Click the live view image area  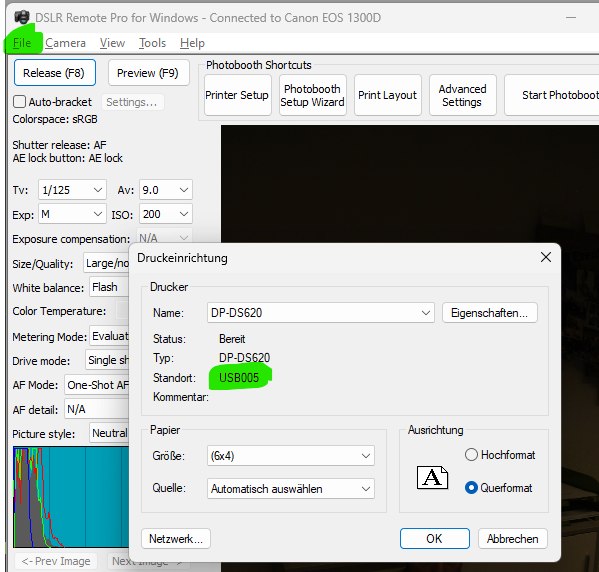click(x=410, y=183)
